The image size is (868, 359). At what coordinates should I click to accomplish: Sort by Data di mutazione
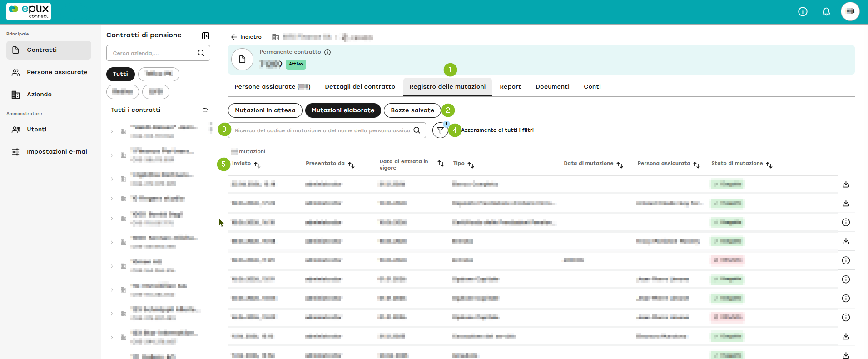(x=620, y=165)
